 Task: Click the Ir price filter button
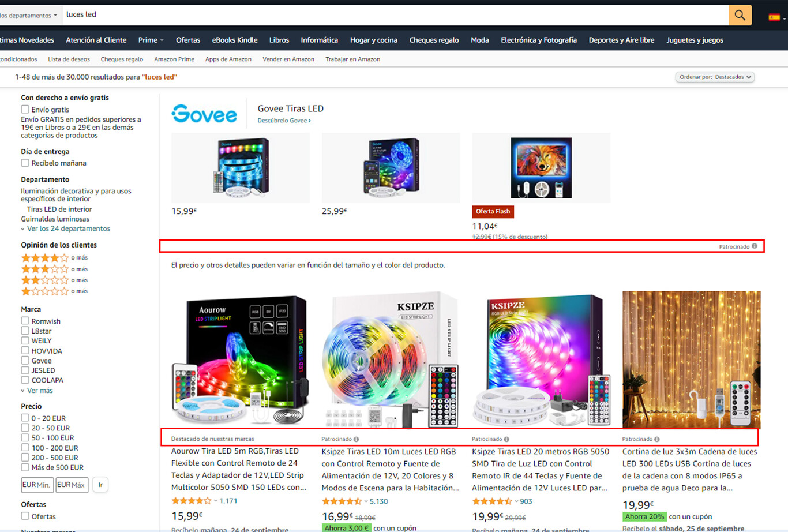[100, 485]
